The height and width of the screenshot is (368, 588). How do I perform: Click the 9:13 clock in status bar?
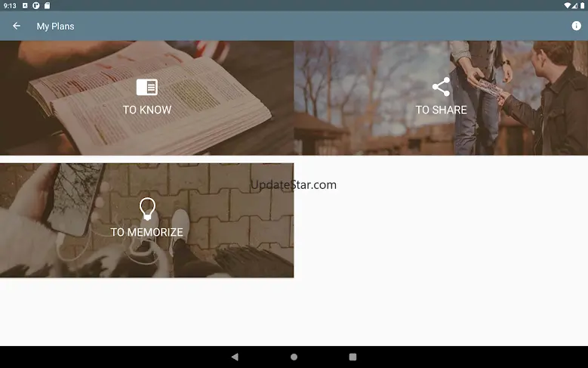tap(10, 5)
